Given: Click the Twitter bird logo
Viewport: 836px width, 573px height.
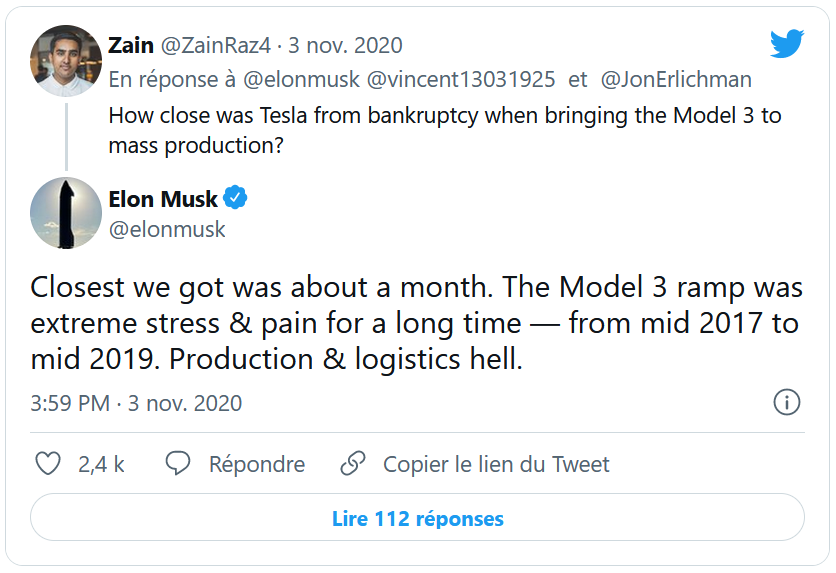Looking at the screenshot, I should click(786, 44).
